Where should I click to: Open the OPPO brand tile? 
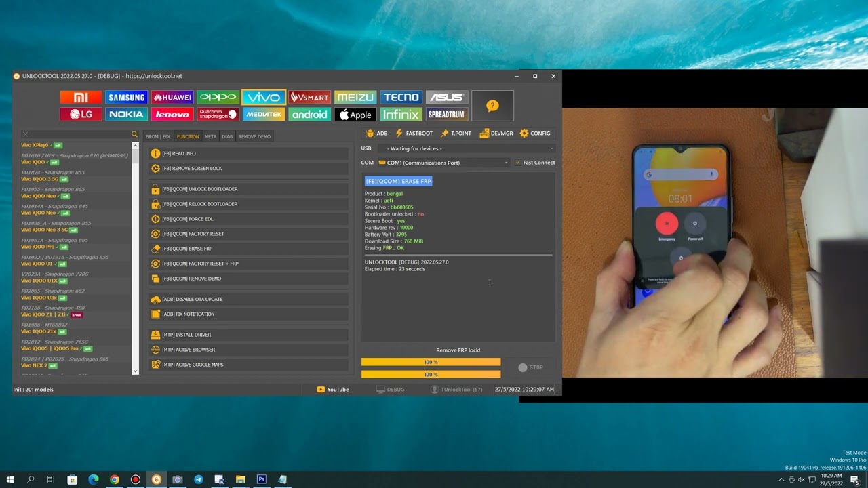[218, 98]
